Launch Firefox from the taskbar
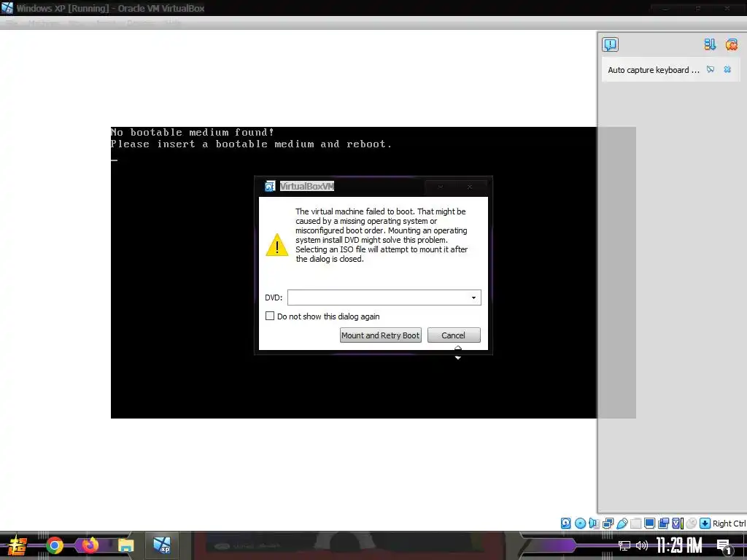The width and height of the screenshot is (747, 560). 90,545
